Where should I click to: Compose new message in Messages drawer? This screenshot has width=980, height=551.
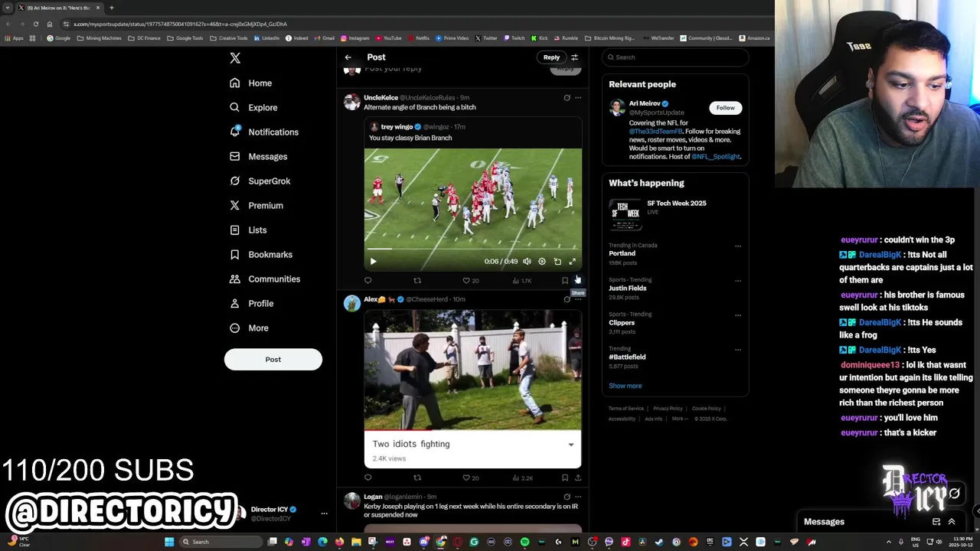pyautogui.click(x=936, y=522)
